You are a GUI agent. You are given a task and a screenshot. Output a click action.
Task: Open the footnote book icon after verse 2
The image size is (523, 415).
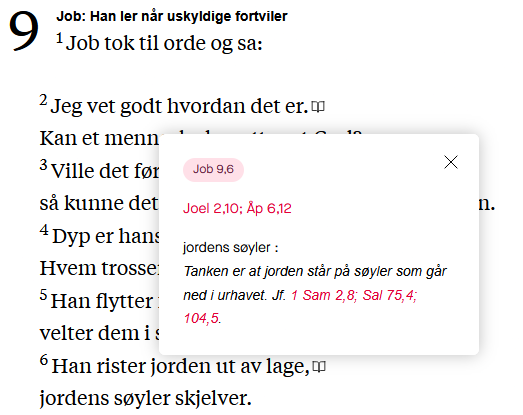pos(318,107)
